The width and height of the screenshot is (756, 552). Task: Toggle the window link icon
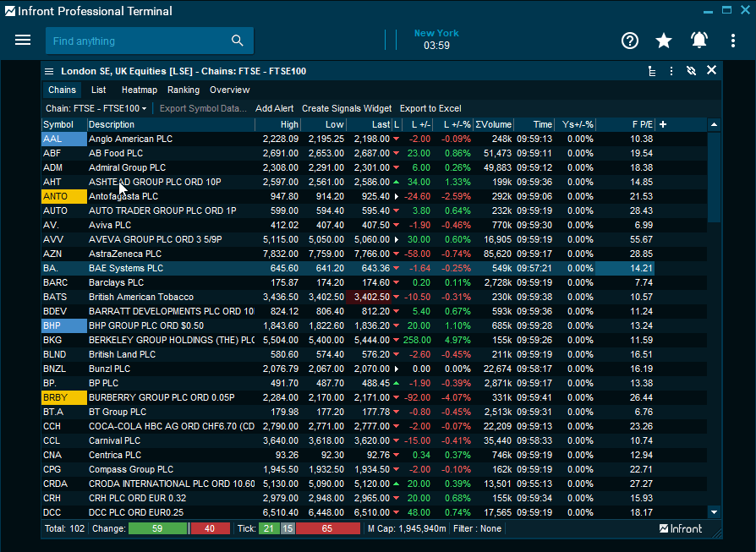tap(692, 71)
